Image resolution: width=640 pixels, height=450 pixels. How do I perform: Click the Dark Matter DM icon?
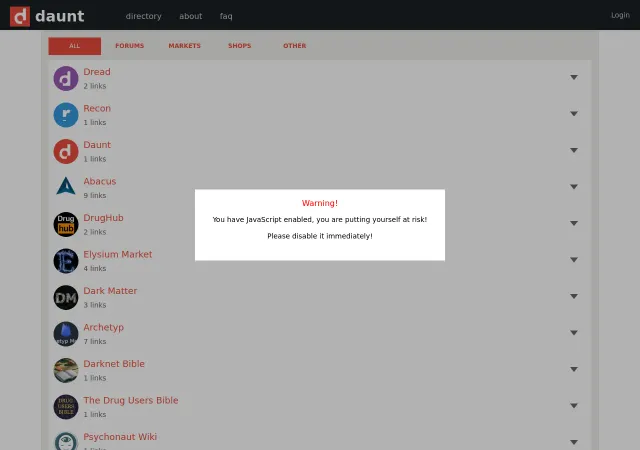coord(66,297)
